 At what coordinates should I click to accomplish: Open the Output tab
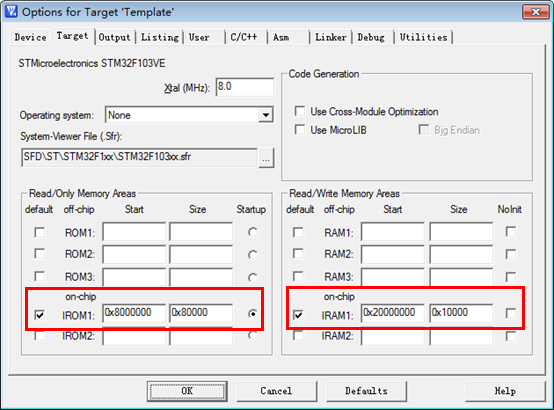tap(114, 37)
